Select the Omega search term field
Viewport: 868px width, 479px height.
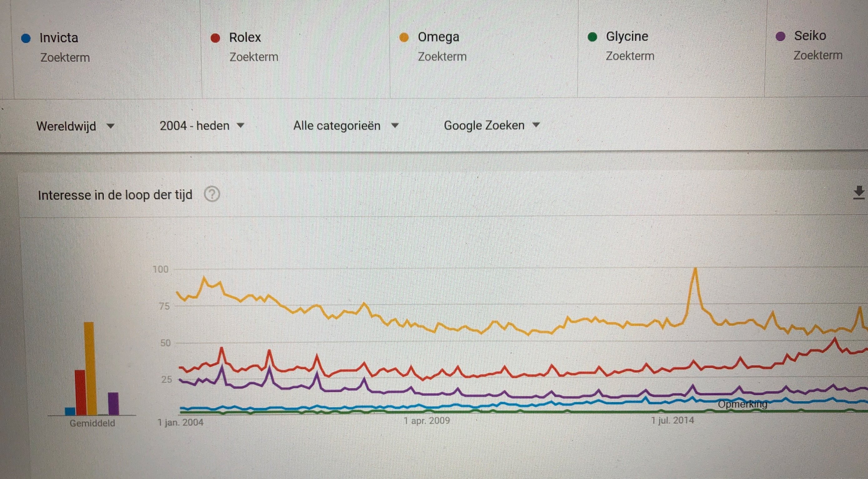pyautogui.click(x=438, y=37)
